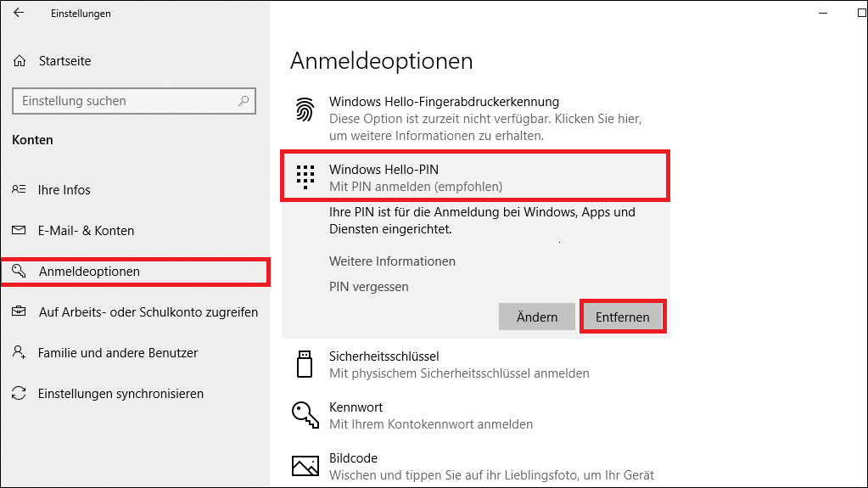Click the fingerprint recognition icon
Screen dimensions: 868x488
click(x=304, y=110)
